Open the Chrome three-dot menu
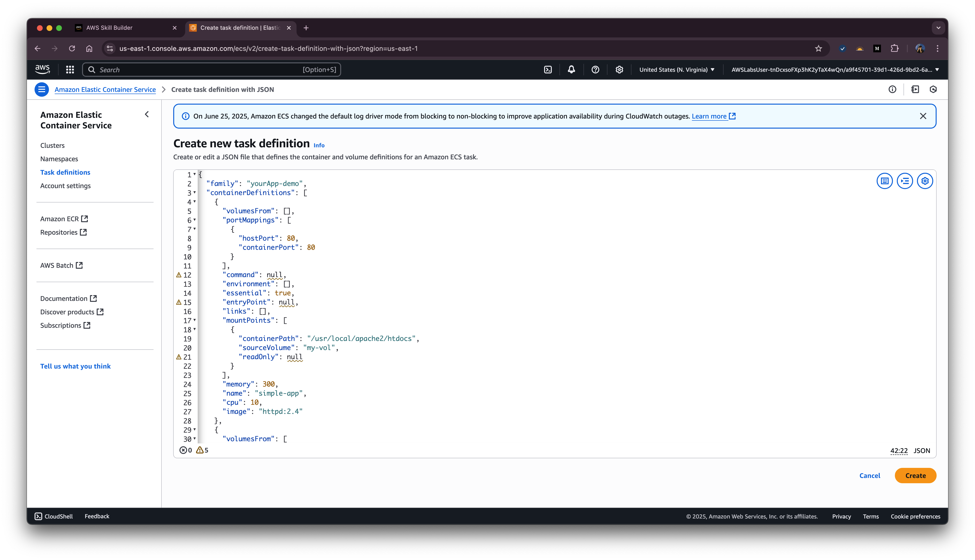 click(x=938, y=48)
